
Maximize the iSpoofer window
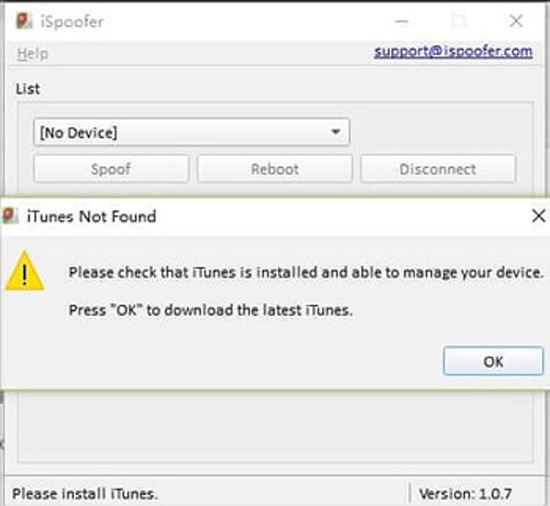pyautogui.click(x=458, y=21)
